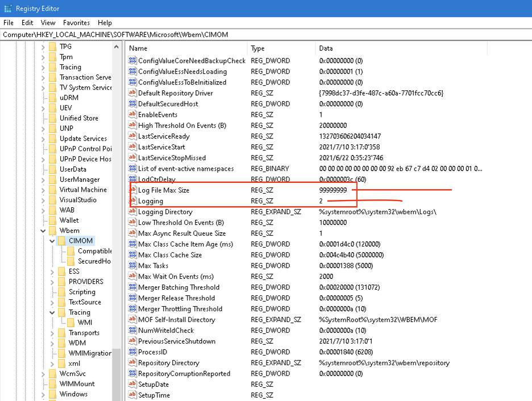Click the tree pane vertical scrollbar thumb
Screen dimensions: 532x401
tap(117, 374)
